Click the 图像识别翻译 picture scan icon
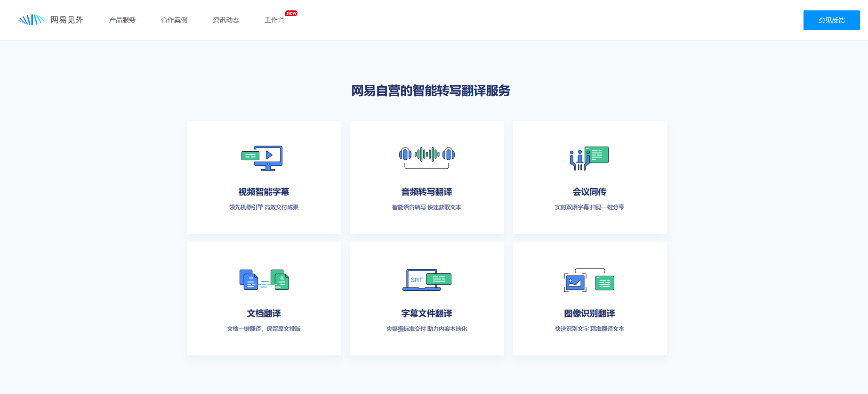 point(589,280)
